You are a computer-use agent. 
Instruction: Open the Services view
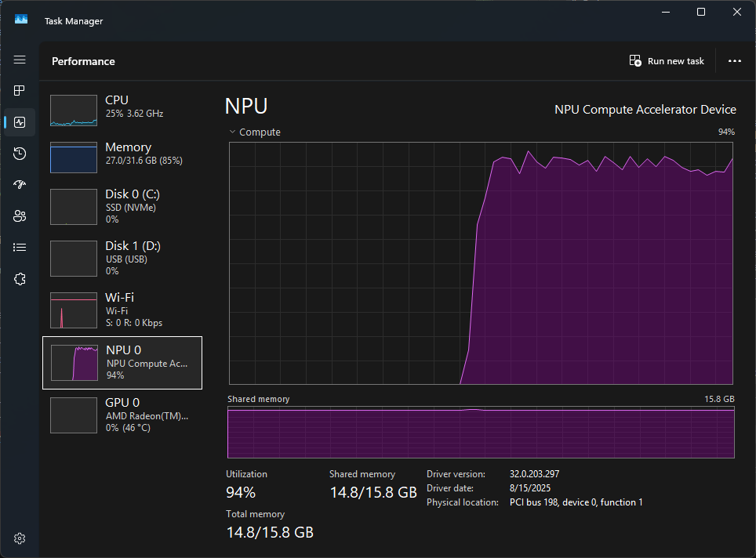pos(20,278)
